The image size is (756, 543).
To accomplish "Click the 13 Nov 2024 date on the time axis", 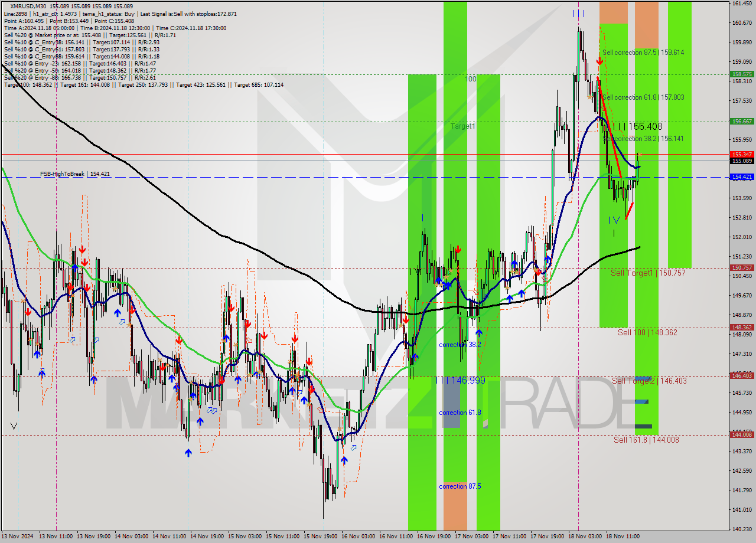I will coord(18,537).
